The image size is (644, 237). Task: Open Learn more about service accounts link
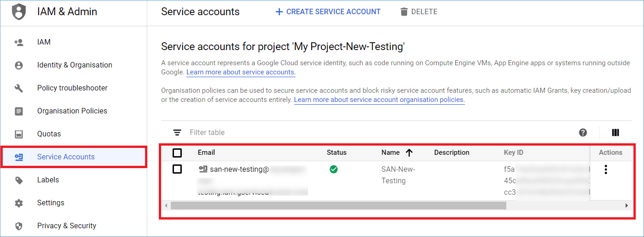[x=241, y=73]
